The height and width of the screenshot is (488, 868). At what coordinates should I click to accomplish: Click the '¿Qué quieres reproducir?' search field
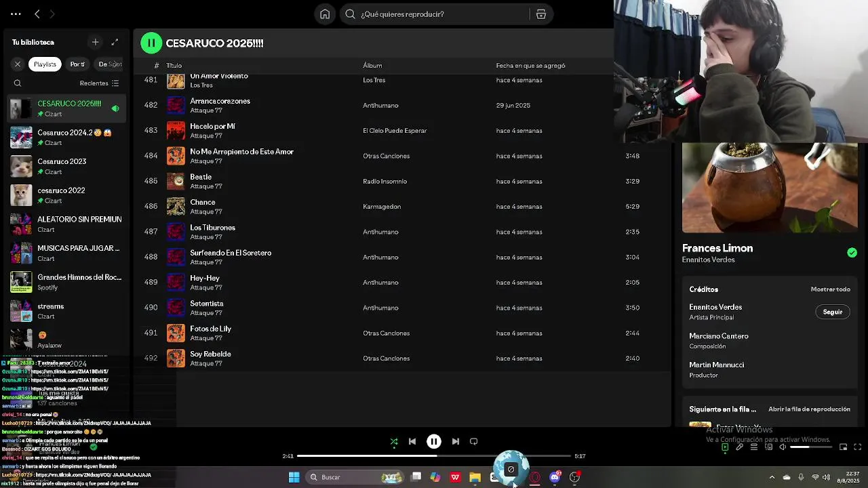click(x=436, y=14)
